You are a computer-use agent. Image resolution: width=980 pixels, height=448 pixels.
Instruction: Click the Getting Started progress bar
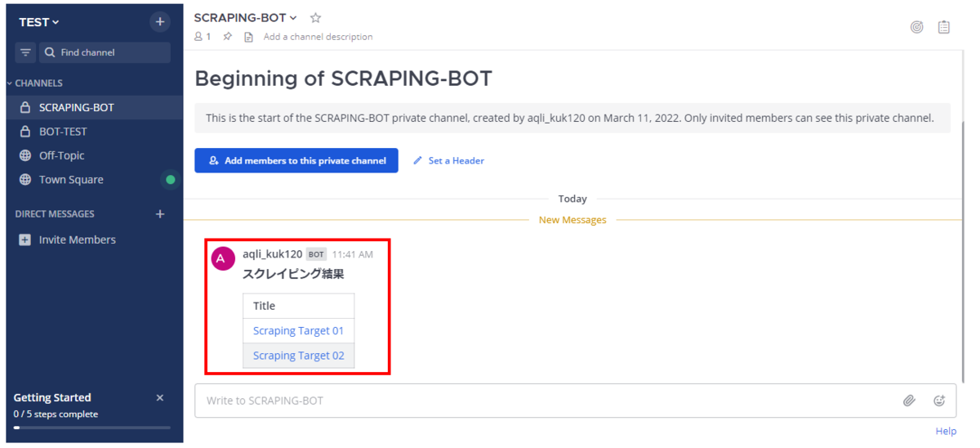(x=92, y=428)
